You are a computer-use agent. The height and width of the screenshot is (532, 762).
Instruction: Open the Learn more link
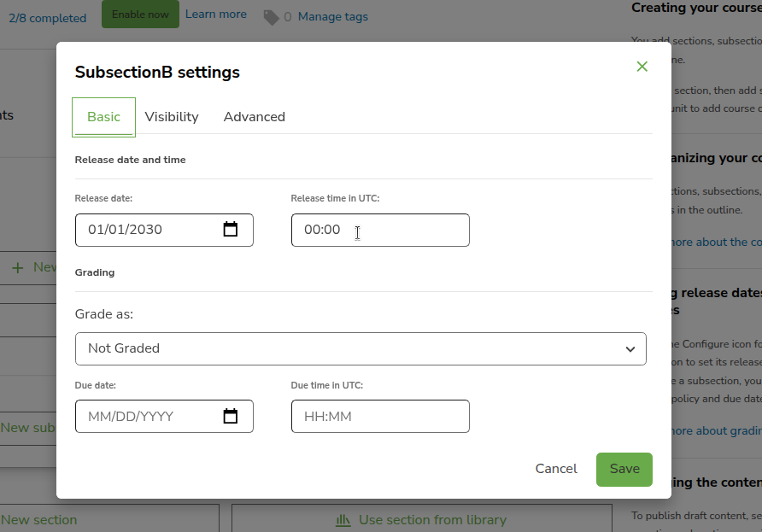[x=216, y=15]
